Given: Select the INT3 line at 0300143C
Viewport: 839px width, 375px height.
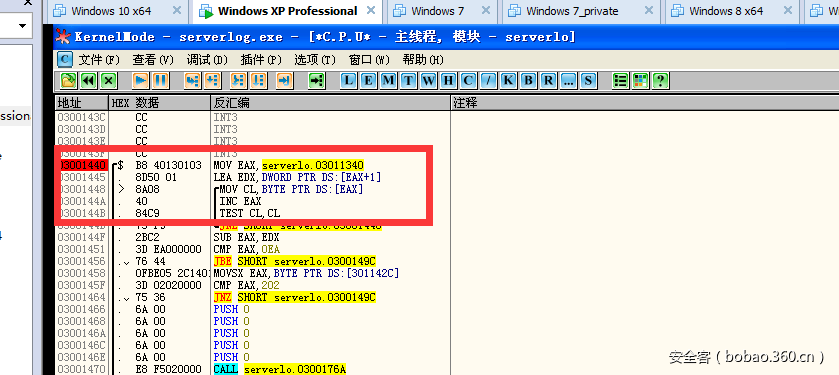Looking at the screenshot, I should 225,117.
